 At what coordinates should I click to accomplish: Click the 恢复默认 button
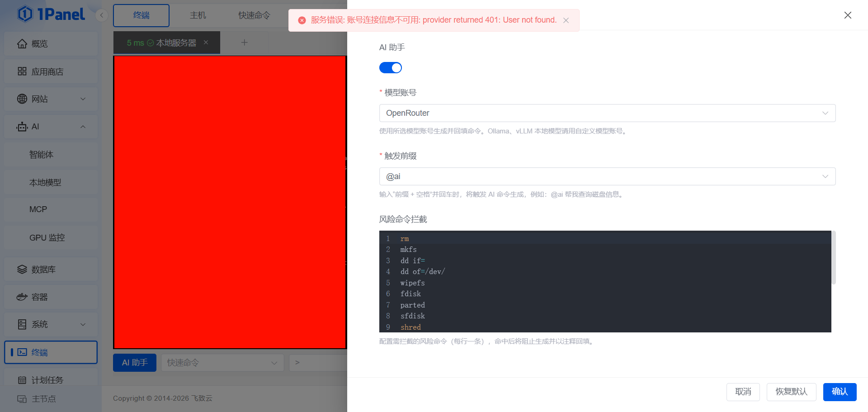click(x=791, y=392)
